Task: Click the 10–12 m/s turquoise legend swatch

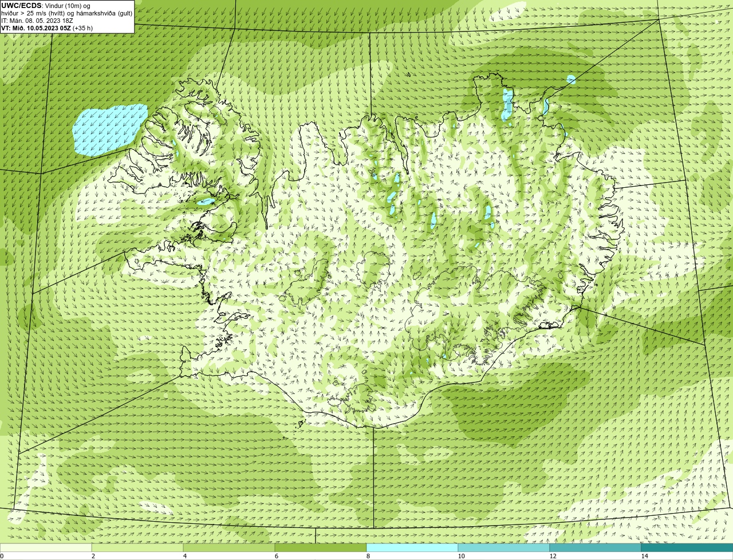Action: coord(504,547)
